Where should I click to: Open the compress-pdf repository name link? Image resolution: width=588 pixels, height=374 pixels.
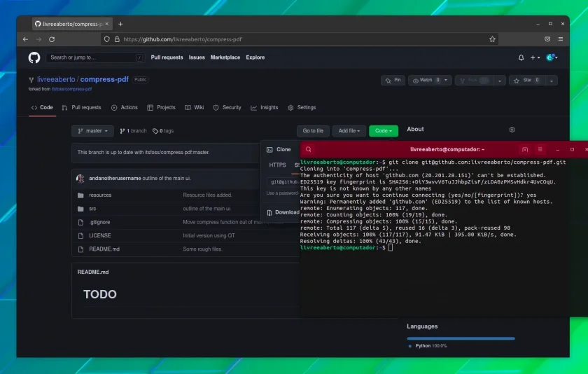pos(104,80)
